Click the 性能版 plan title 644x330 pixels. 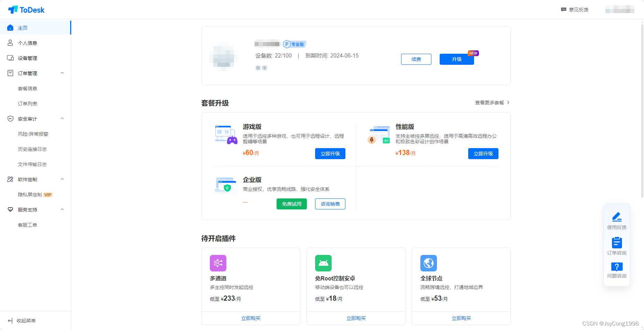(405, 127)
